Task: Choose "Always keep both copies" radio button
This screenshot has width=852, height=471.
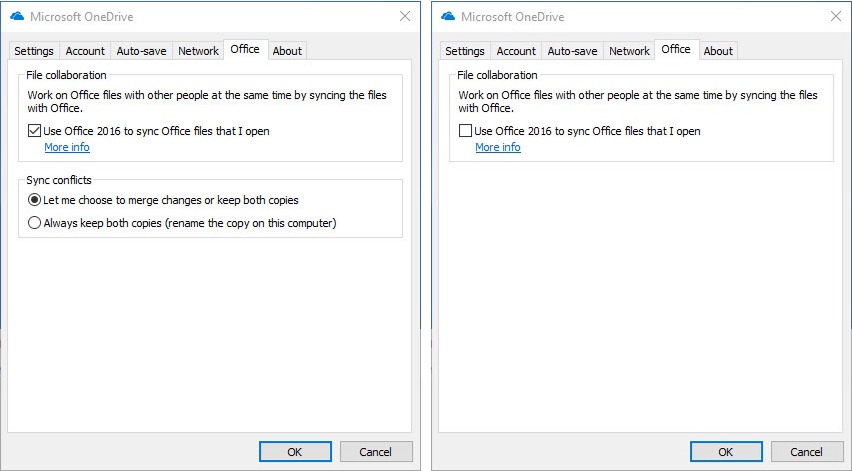Action: [x=35, y=223]
